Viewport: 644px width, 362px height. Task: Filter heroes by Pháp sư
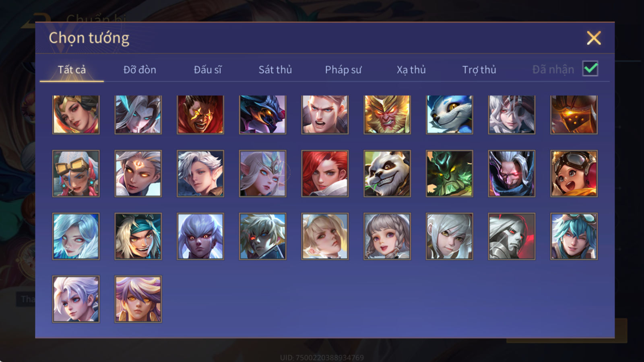pos(343,70)
